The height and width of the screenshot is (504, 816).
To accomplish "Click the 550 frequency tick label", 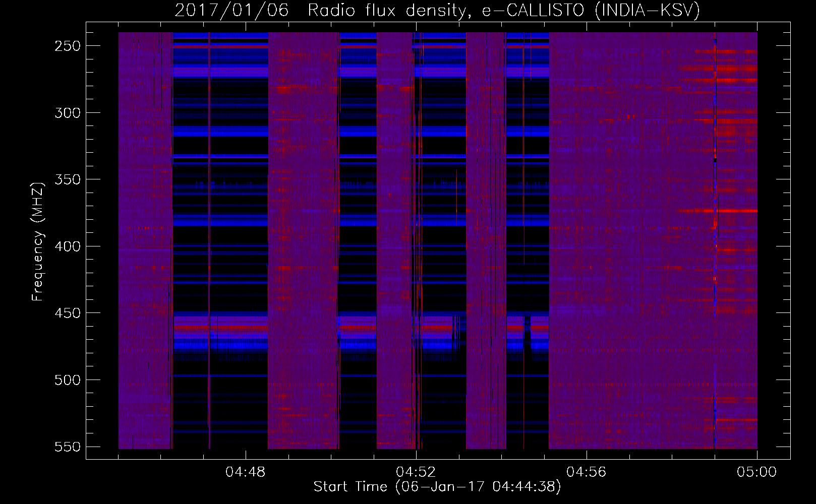I will pos(68,447).
